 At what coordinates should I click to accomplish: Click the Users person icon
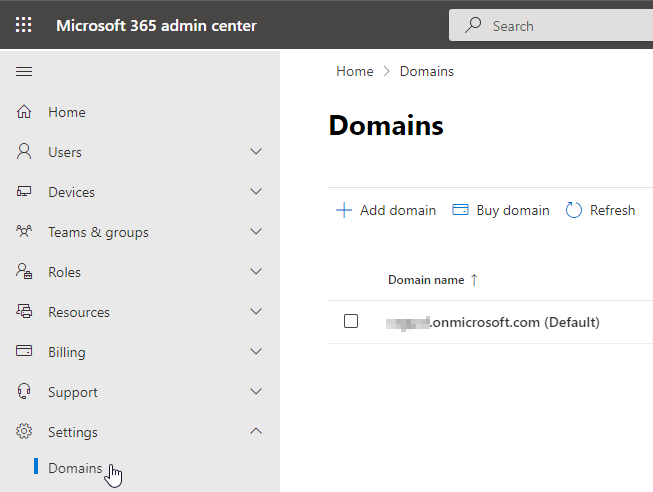(24, 152)
